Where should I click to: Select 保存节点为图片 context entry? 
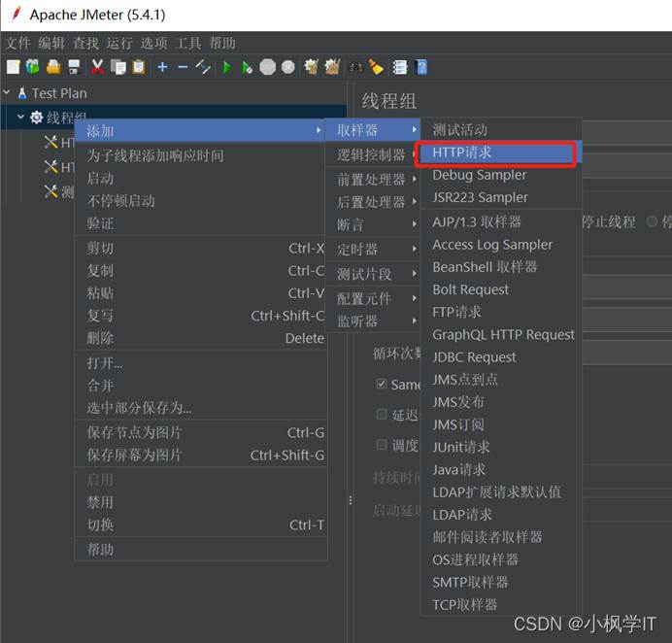tap(200, 432)
